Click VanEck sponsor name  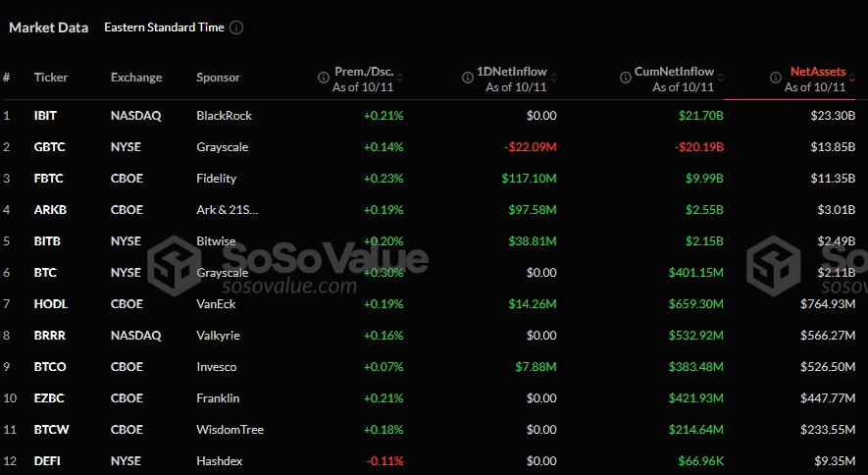click(216, 304)
